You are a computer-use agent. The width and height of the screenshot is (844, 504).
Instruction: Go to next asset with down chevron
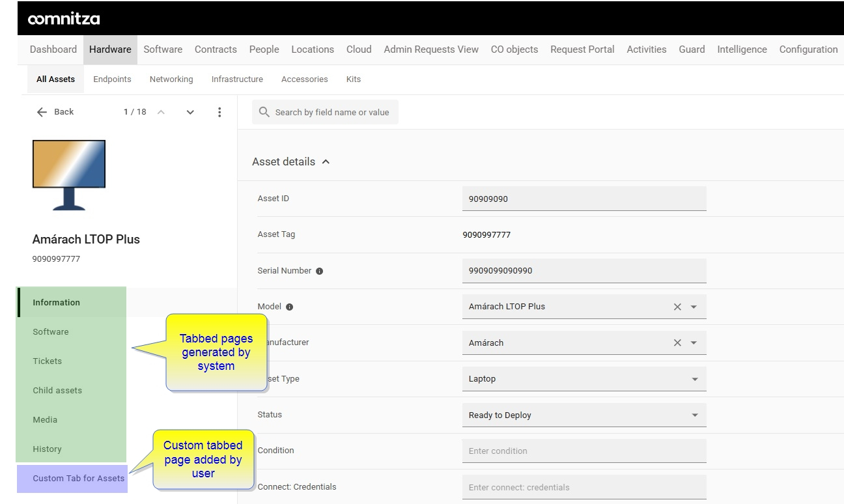tap(190, 112)
